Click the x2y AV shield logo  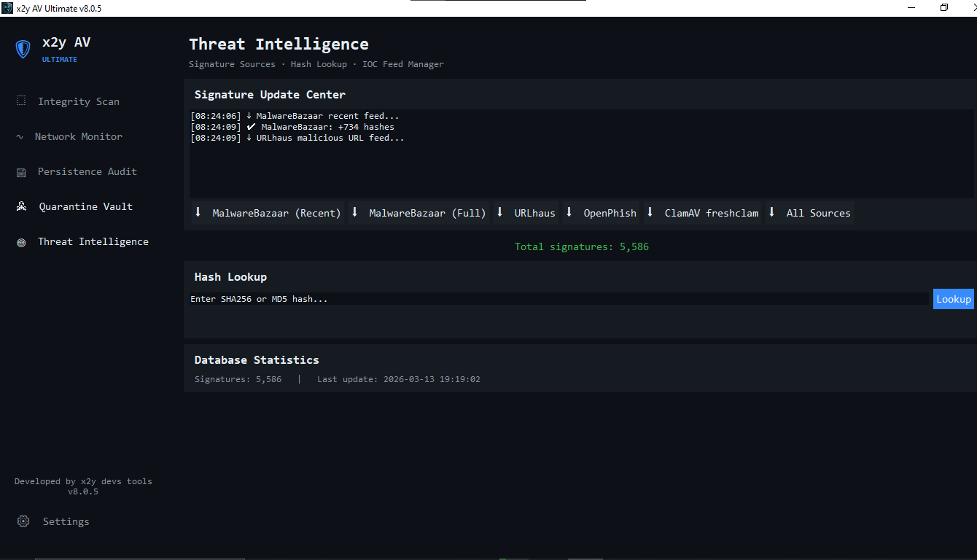(x=23, y=49)
